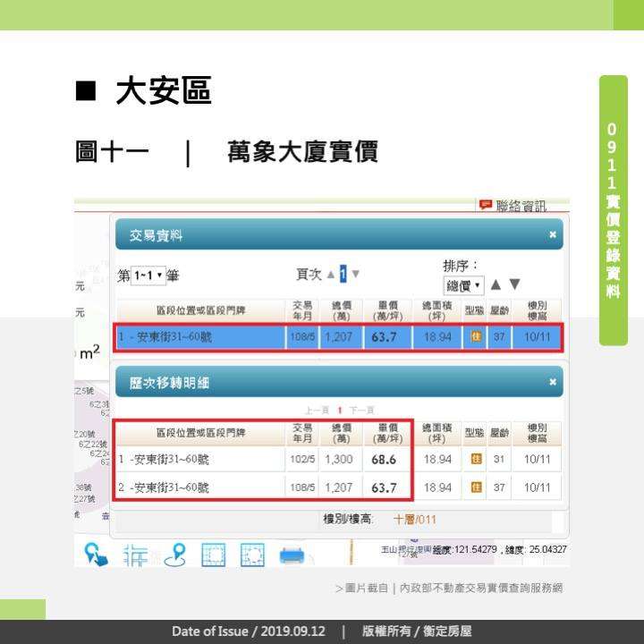Click the 1,300 total price cell

click(339, 459)
